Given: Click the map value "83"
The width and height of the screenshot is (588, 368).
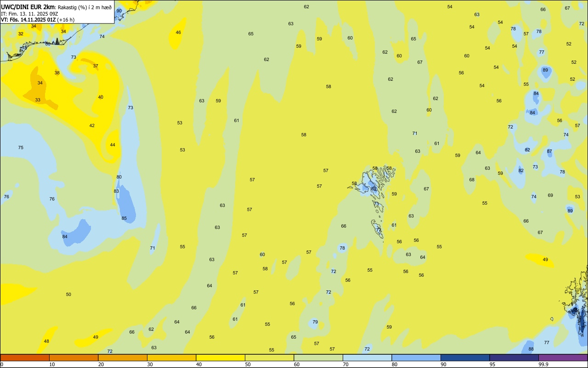Looking at the screenshot, I should (x=116, y=191).
